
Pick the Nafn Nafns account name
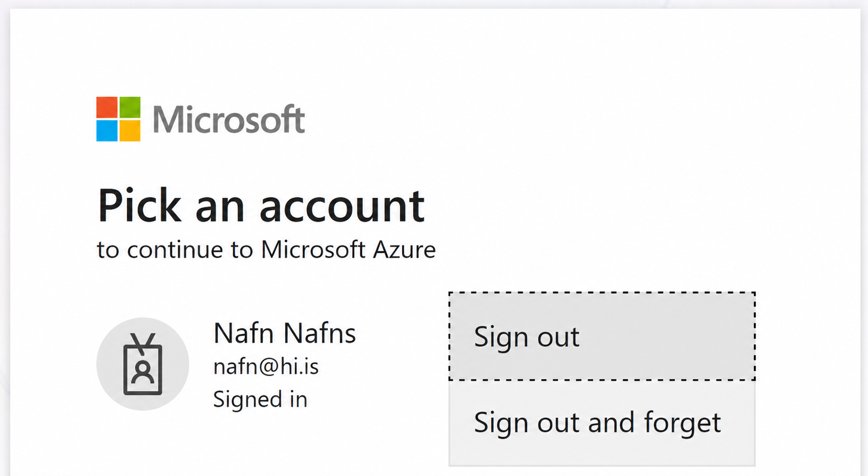285,333
